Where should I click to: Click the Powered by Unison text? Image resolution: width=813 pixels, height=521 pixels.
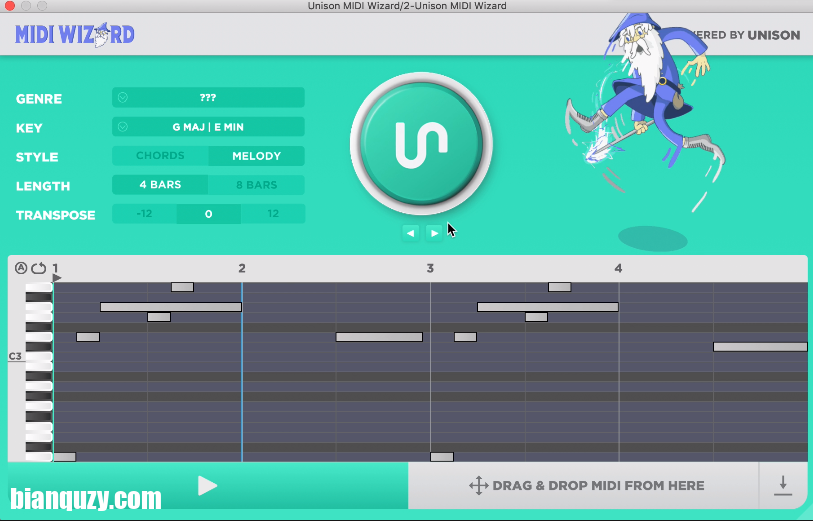(747, 35)
